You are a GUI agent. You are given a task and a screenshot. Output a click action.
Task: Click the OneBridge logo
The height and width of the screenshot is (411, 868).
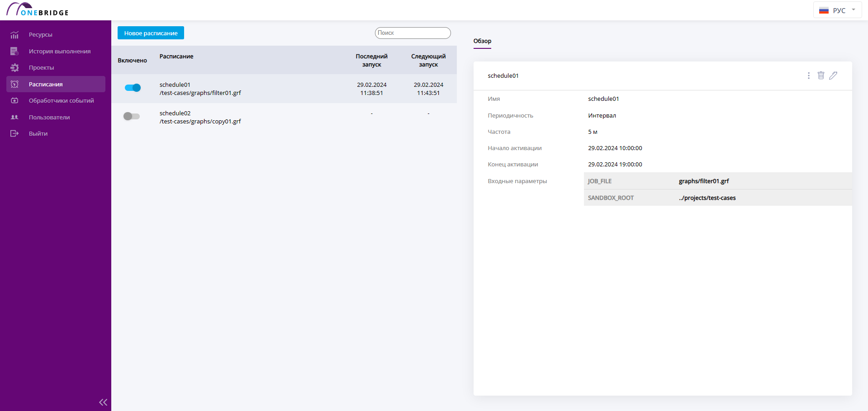pos(37,9)
